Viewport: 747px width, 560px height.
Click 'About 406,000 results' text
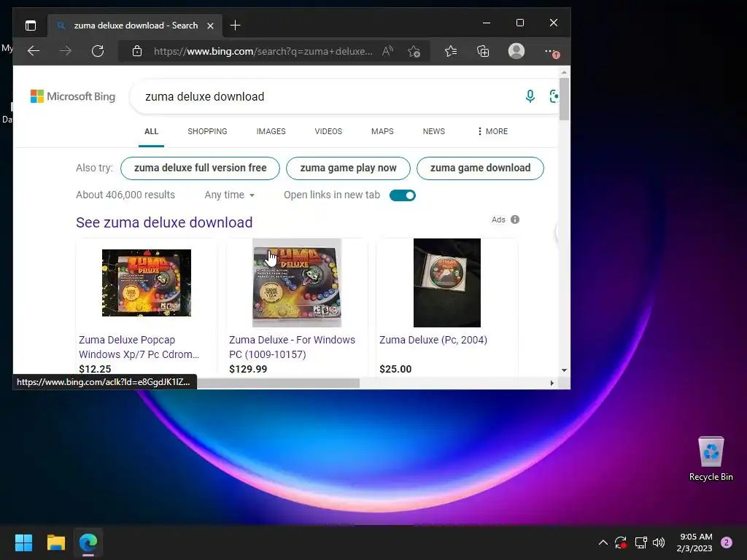(x=125, y=195)
